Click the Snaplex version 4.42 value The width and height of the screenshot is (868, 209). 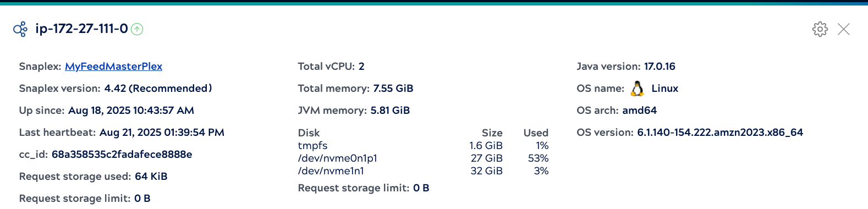(158, 89)
